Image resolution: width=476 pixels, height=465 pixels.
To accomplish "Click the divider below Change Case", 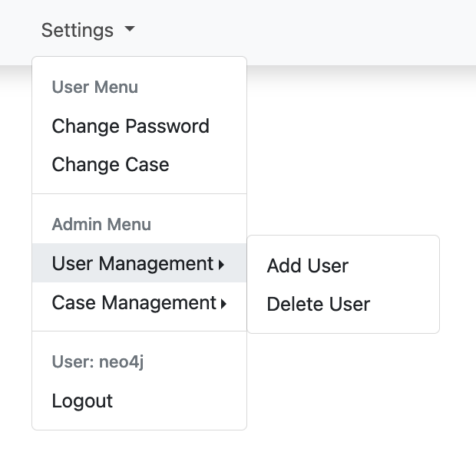I will coord(139,194).
